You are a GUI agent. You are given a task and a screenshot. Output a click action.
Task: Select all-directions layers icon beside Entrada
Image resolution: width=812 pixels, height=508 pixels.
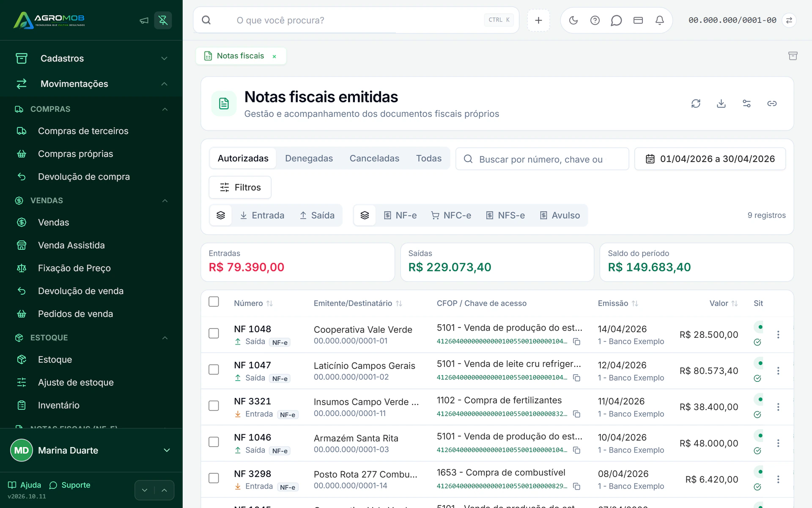[221, 215]
